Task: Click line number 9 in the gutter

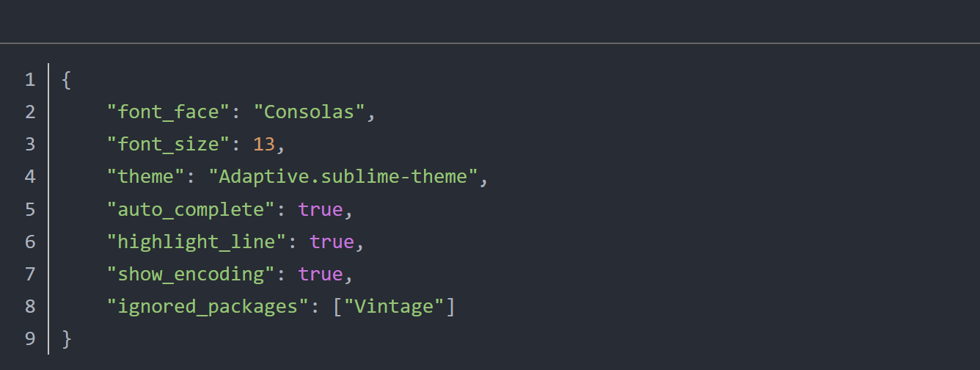Action: click(x=29, y=338)
